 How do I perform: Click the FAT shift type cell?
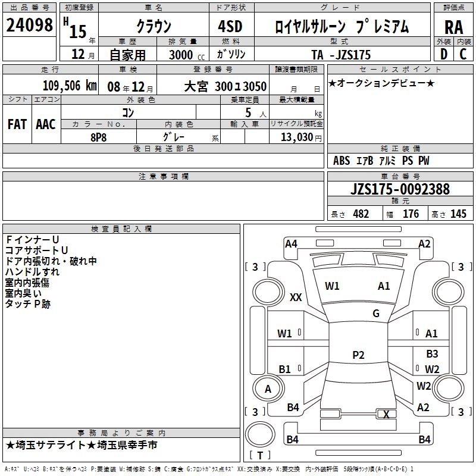[17, 124]
